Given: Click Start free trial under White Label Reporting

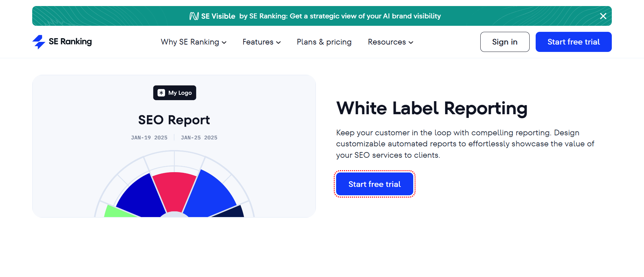Looking at the screenshot, I should tap(374, 184).
